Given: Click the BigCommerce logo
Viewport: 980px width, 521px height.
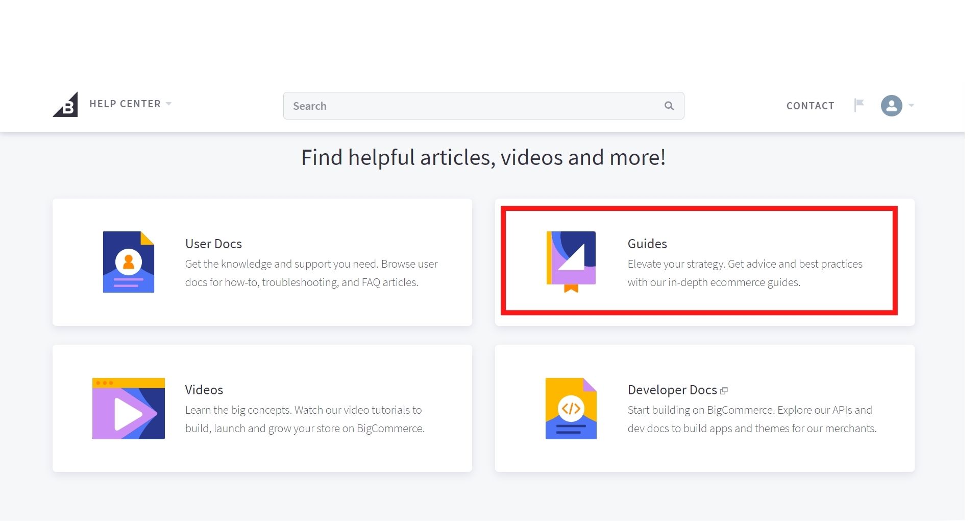Looking at the screenshot, I should (x=66, y=105).
